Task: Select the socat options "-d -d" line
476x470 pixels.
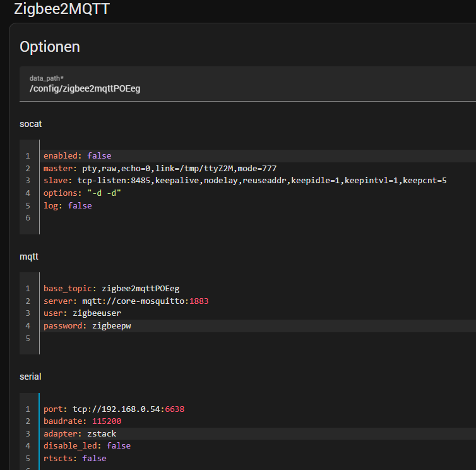Action: [x=82, y=193]
